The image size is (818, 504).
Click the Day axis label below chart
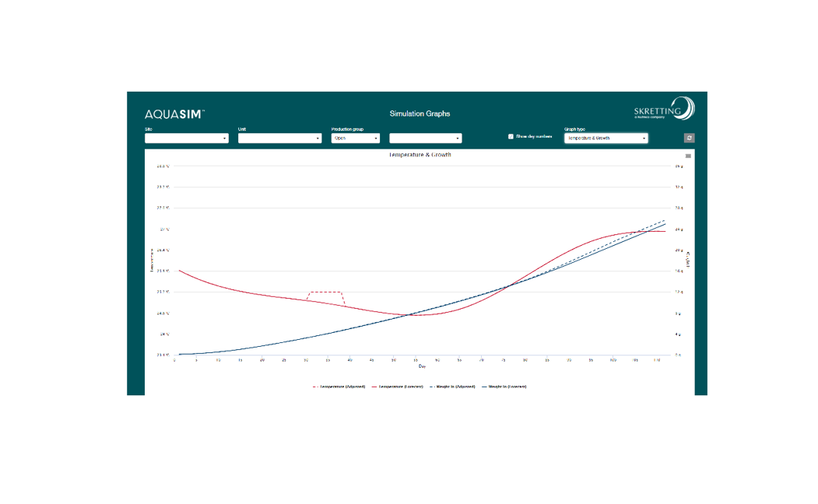point(421,366)
